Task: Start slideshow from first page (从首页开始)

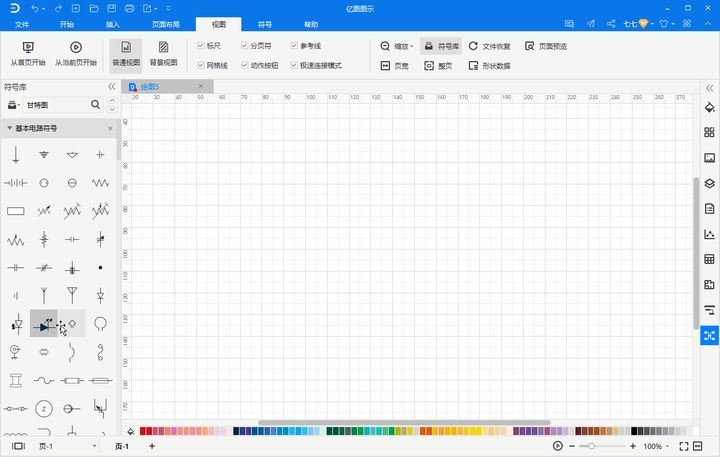Action: pyautogui.click(x=28, y=54)
